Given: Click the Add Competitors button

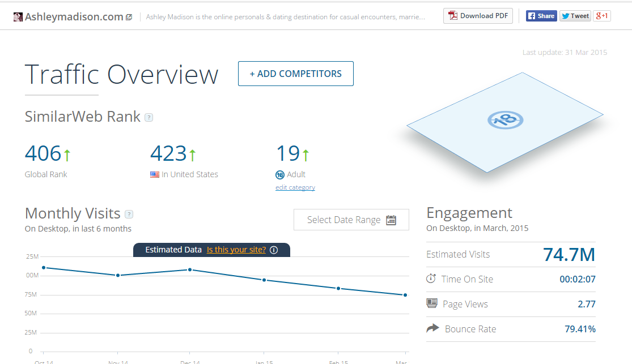Looking at the screenshot, I should point(296,74).
